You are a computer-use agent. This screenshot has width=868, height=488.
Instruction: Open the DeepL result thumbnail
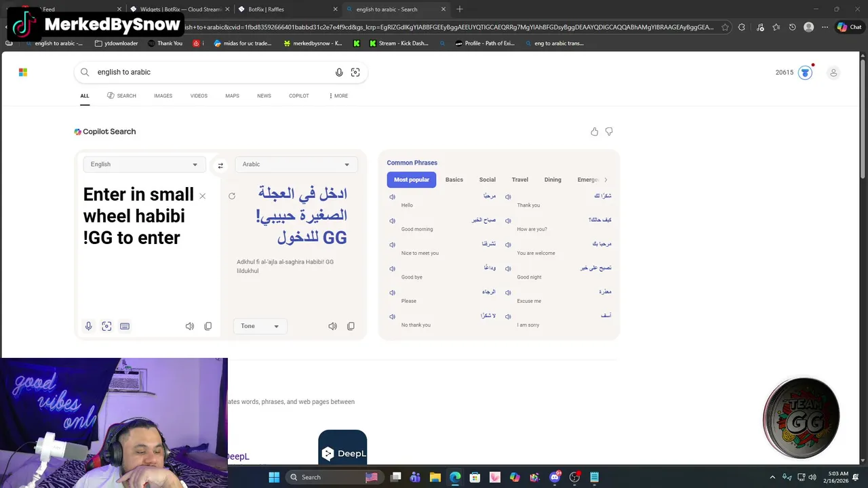(x=342, y=447)
